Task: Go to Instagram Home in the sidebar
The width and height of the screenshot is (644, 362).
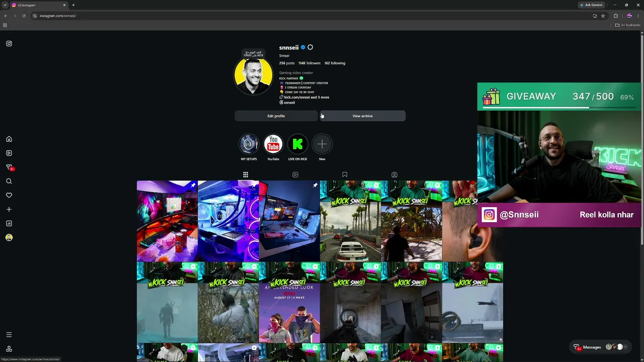Action: [9, 139]
